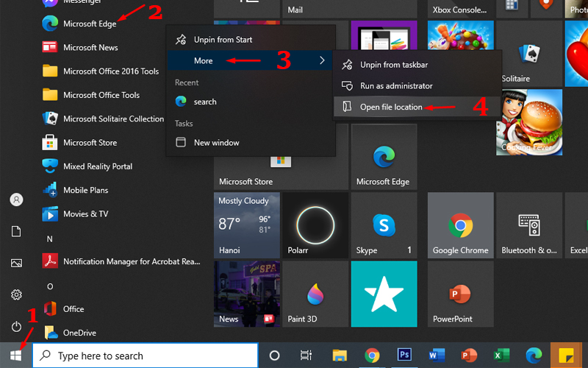Open the teal star app tile
Screen dimensions: 588x368
384,294
